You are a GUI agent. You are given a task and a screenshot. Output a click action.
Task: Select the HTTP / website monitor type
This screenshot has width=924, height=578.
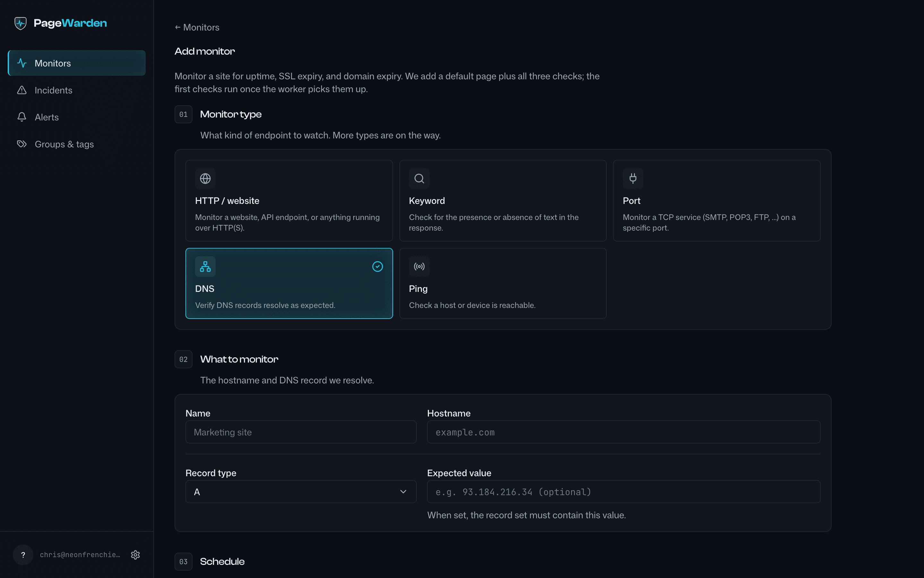[289, 201]
